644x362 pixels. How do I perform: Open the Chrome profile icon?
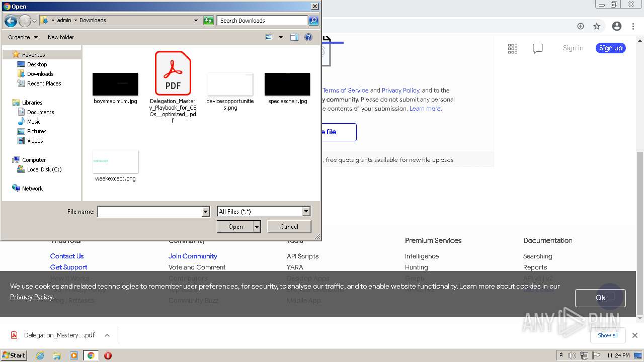tap(617, 26)
